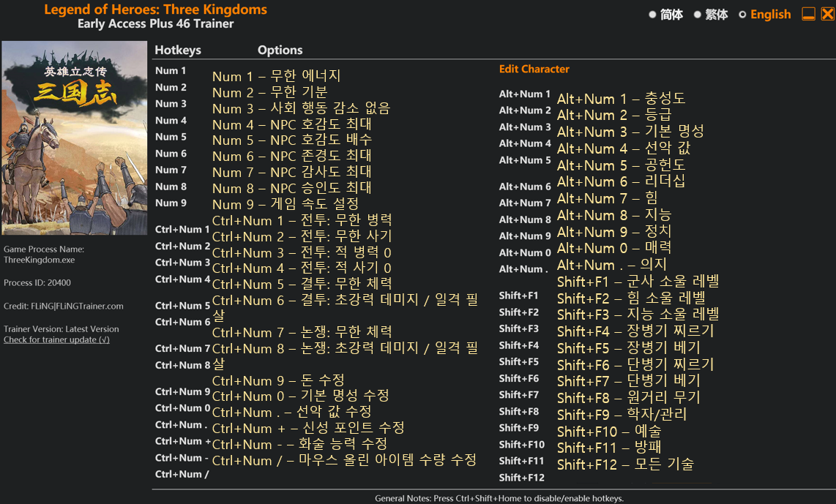
Task: Click the Shift+F12 hotkey label
Action: coord(522,478)
